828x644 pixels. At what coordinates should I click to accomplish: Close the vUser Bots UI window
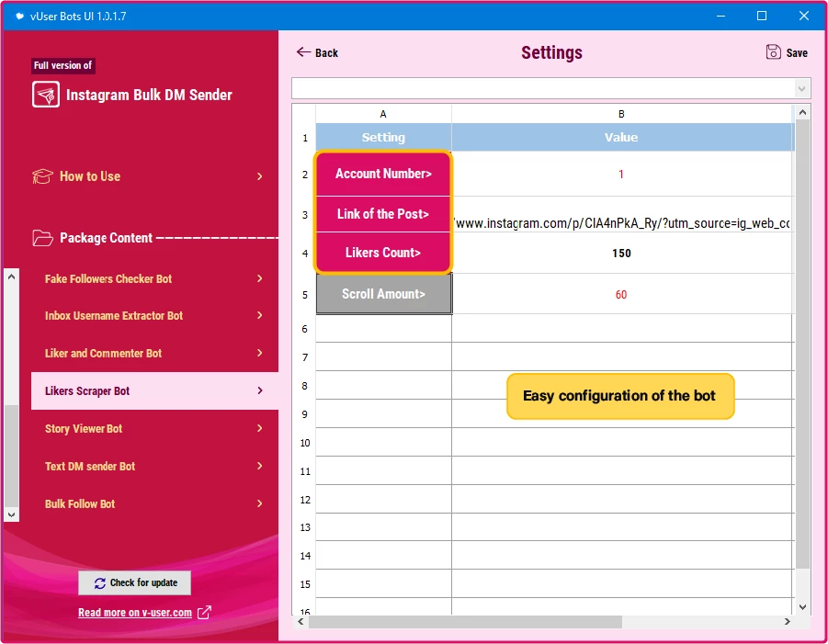[804, 16]
